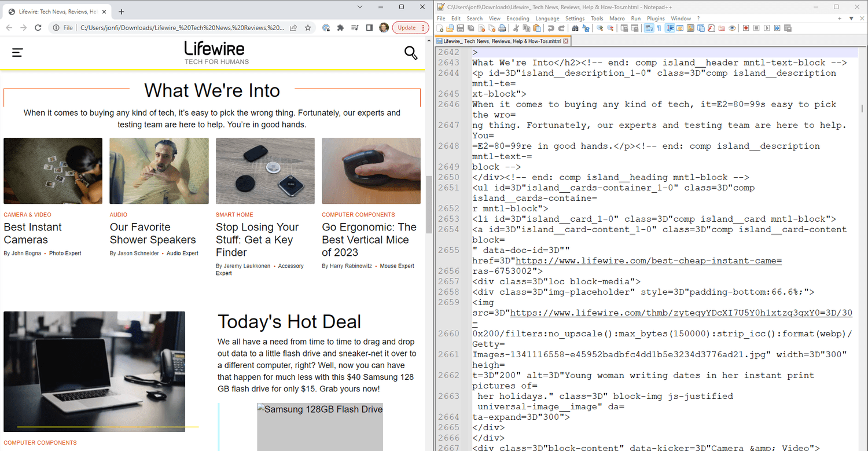Click the Chrome profile avatar
This screenshot has height=451, width=868.
coord(384,27)
